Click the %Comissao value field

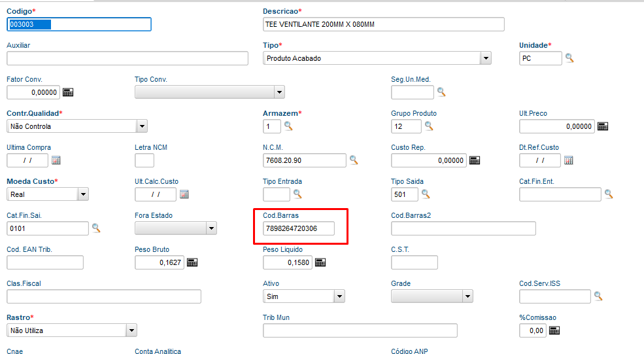tap(533, 330)
